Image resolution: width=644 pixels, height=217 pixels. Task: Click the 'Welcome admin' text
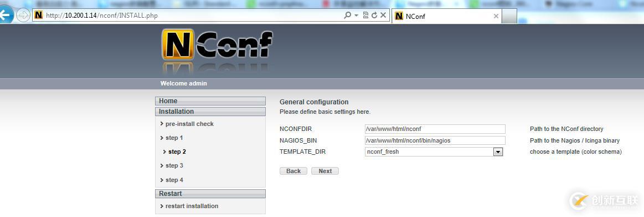pyautogui.click(x=184, y=84)
